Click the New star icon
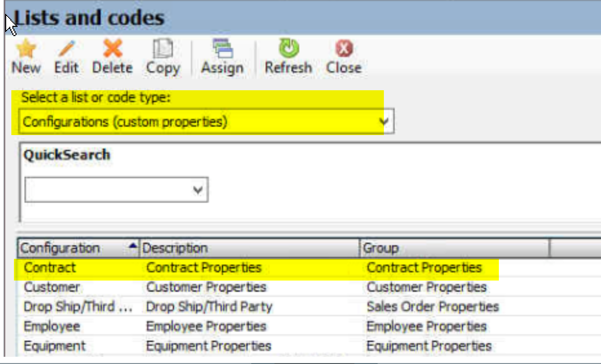The image size is (601, 364). point(26,49)
